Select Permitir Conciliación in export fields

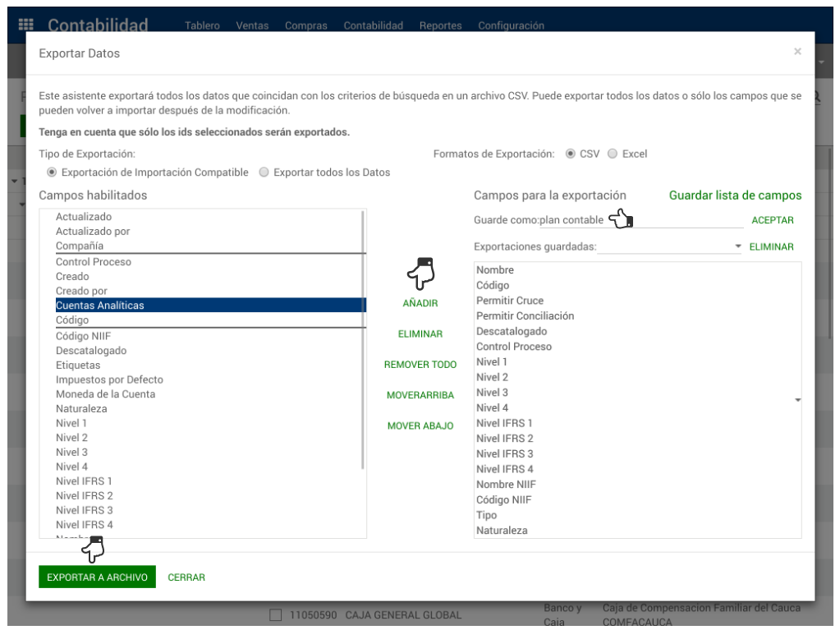coord(525,316)
